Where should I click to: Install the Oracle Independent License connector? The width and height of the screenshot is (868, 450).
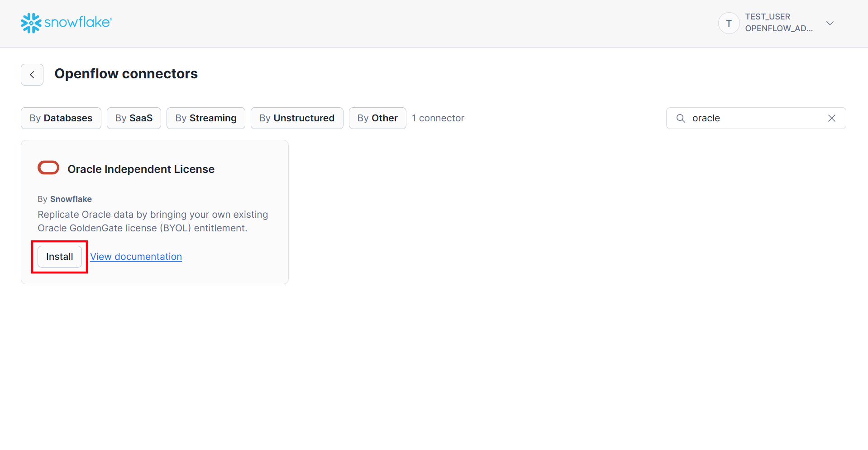coord(60,257)
